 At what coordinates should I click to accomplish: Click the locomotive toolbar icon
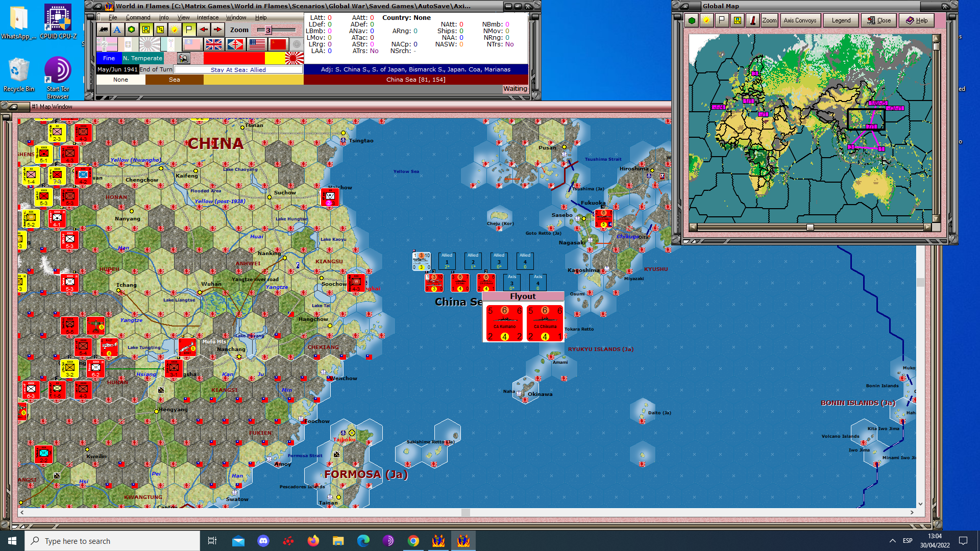(104, 30)
